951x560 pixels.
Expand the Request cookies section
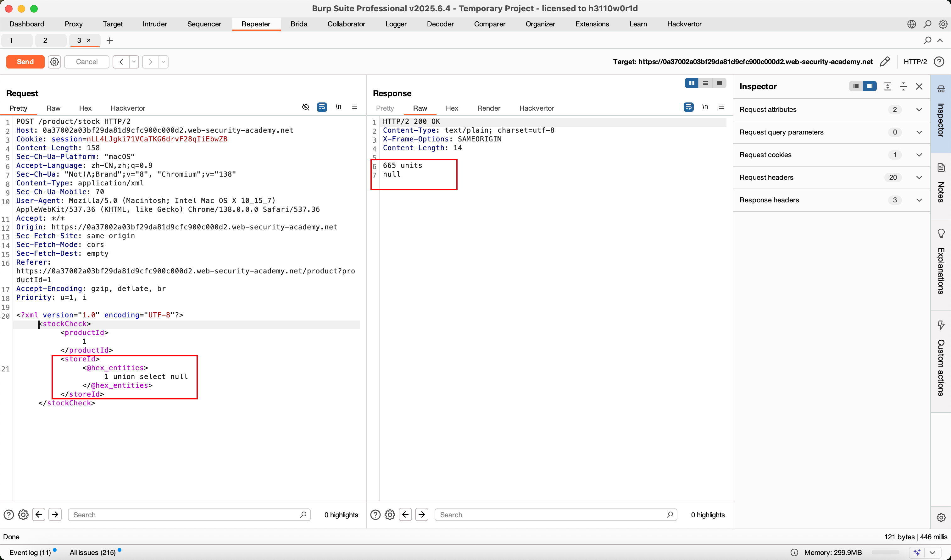831,155
